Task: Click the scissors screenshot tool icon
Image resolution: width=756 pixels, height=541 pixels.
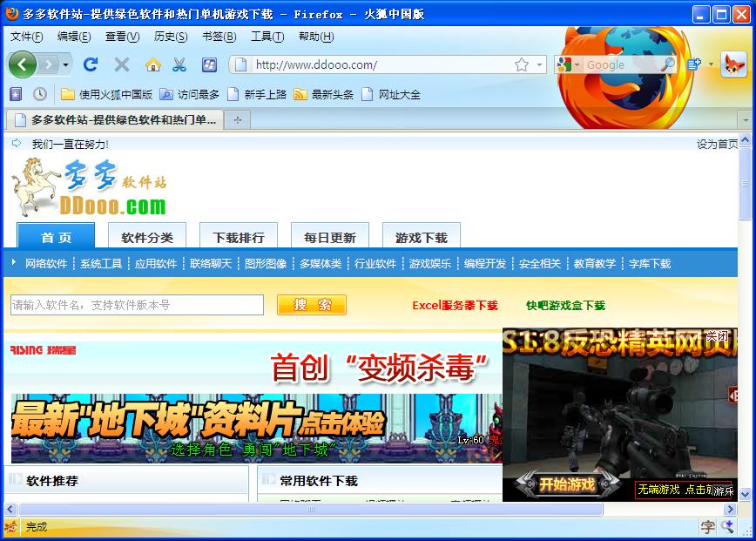Action: (179, 64)
